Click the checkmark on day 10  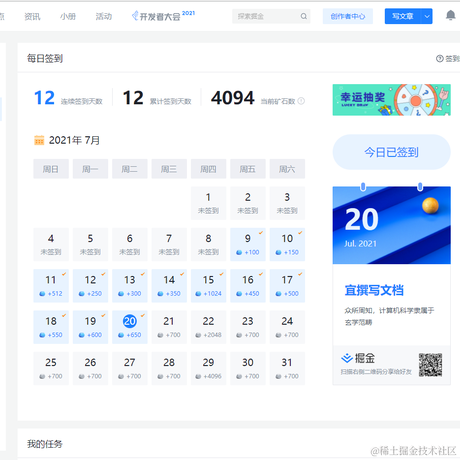pyautogui.click(x=300, y=232)
